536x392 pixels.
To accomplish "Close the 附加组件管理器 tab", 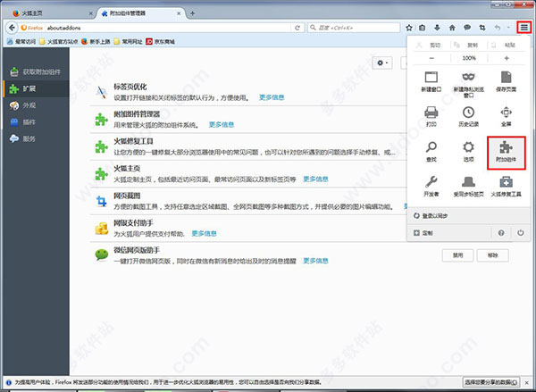I will [179, 13].
